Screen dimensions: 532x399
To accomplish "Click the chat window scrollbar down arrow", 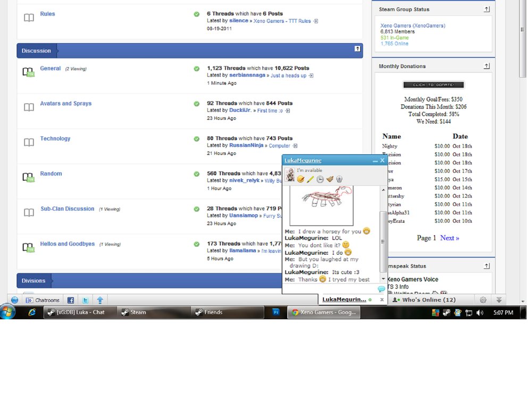I will tap(384, 279).
